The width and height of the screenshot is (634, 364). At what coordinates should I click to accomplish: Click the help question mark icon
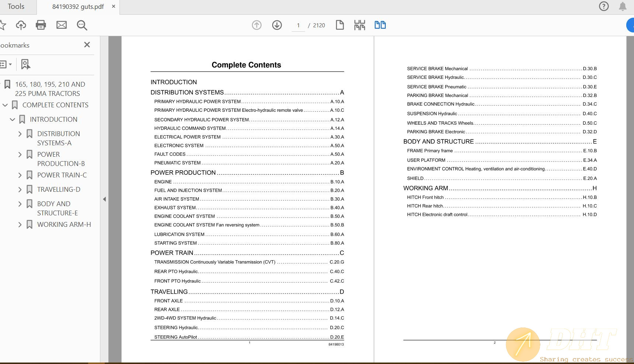(604, 6)
